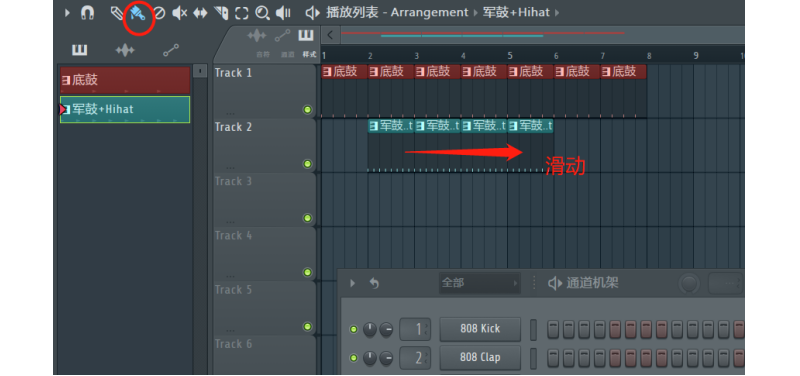800x376 pixels.
Task: Open channel rack options arrow
Action: [x=353, y=283]
